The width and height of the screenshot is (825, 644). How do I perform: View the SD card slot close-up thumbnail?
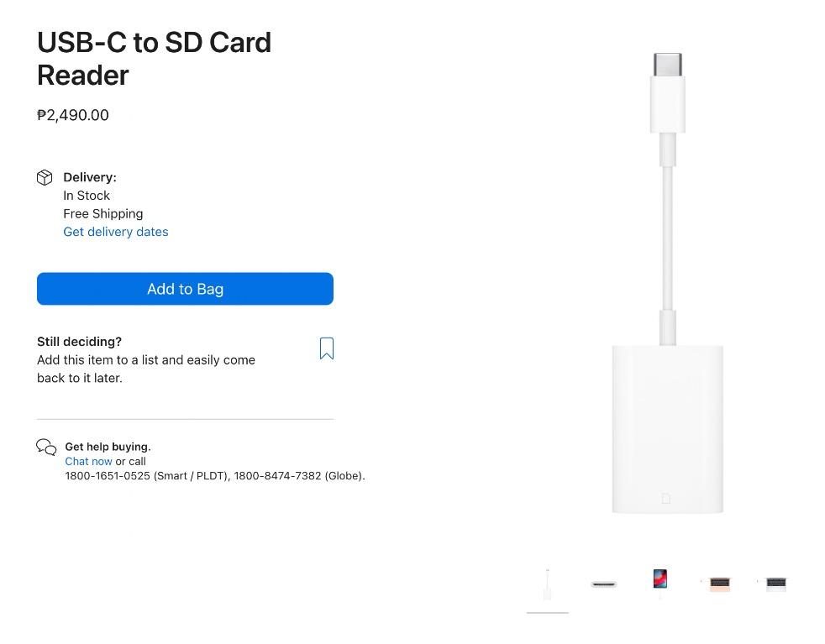click(x=603, y=583)
